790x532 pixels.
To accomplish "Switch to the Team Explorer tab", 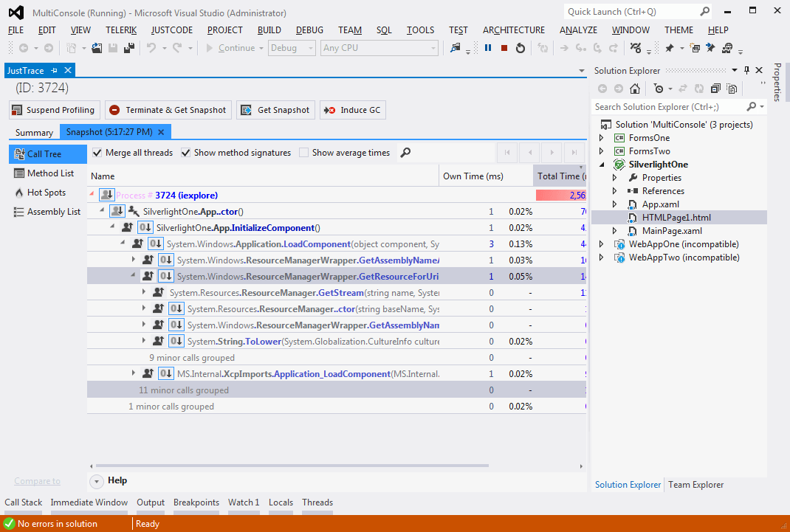I will coord(695,485).
